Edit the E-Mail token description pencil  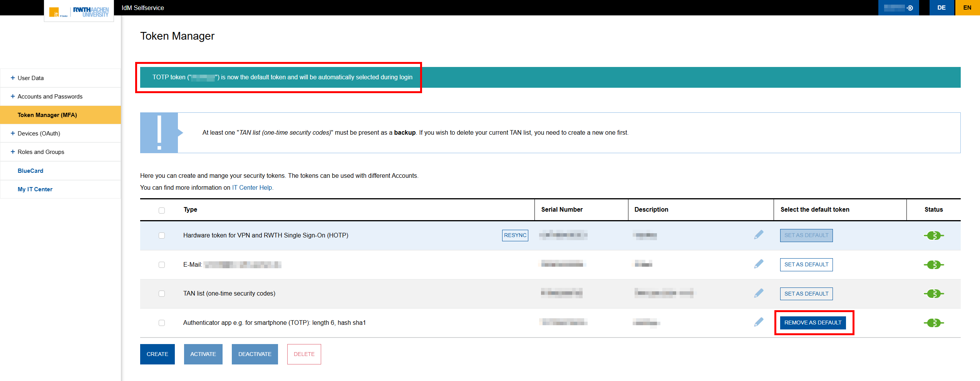coord(759,264)
